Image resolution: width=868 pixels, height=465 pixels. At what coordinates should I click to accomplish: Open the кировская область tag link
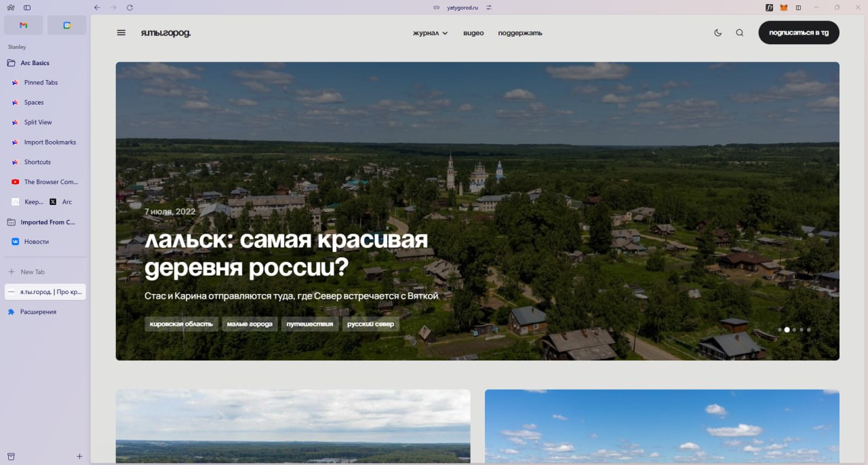(x=180, y=324)
